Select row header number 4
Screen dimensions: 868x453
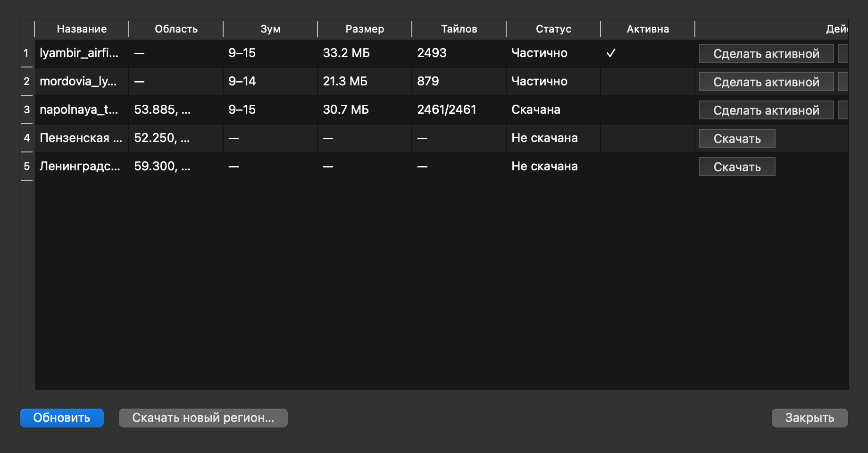(x=27, y=138)
